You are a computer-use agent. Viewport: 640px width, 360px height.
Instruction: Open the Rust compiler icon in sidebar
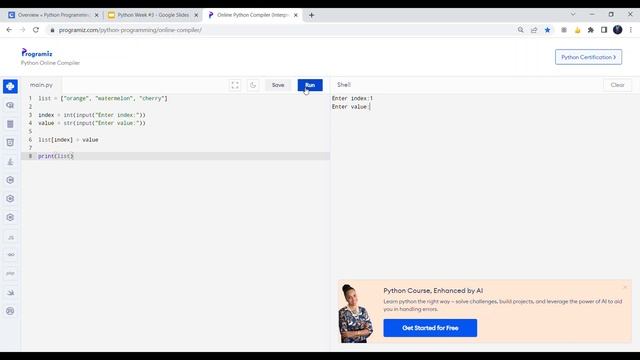10,311
